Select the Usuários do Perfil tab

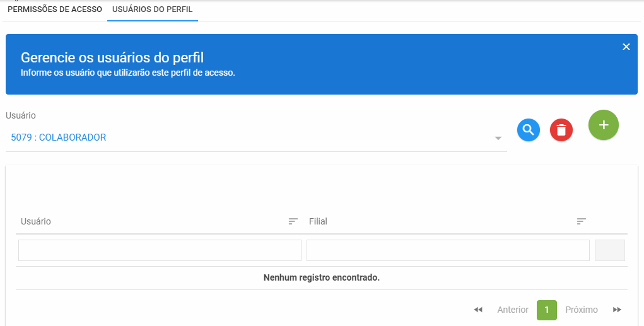[153, 9]
